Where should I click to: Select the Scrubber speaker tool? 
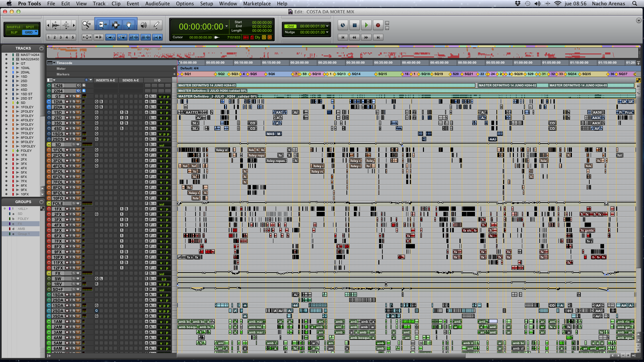tap(144, 25)
